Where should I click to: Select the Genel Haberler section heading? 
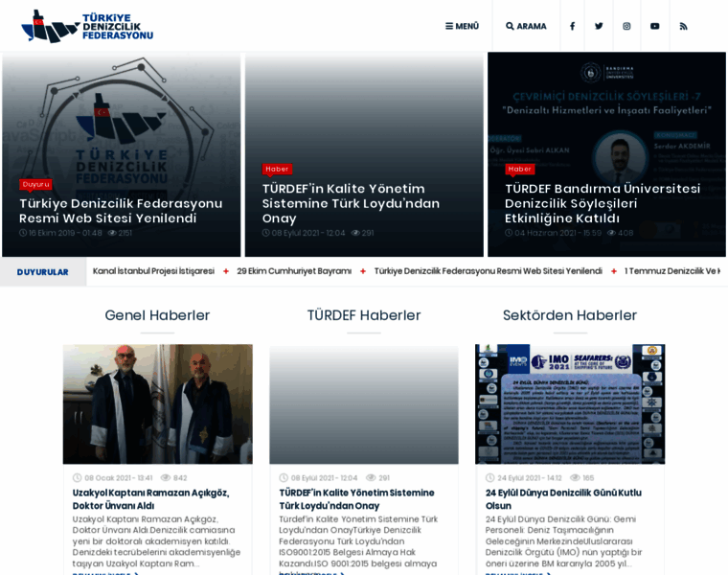[157, 315]
